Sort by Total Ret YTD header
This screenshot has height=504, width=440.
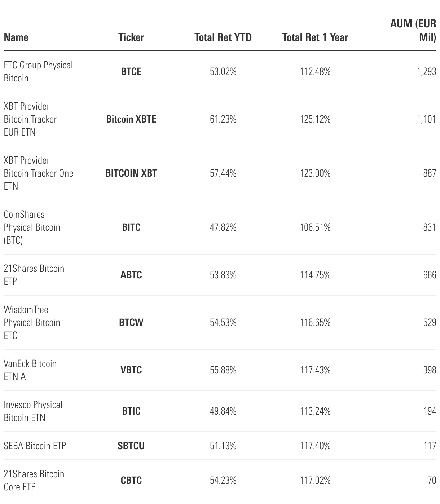(x=223, y=37)
